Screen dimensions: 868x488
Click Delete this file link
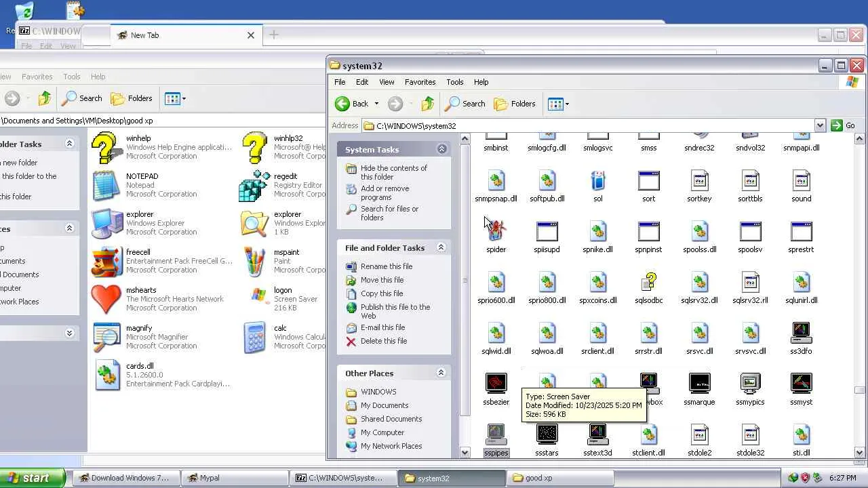pyautogui.click(x=384, y=341)
